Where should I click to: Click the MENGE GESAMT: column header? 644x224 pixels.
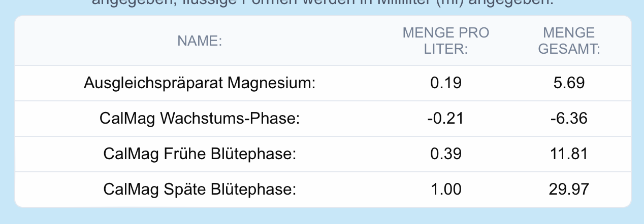coord(569,41)
